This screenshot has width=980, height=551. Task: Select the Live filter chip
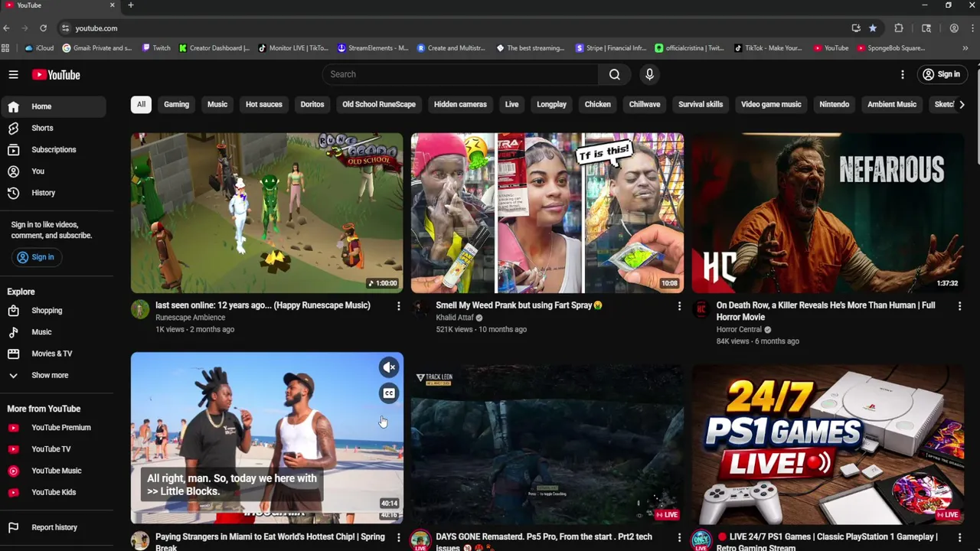pyautogui.click(x=511, y=104)
